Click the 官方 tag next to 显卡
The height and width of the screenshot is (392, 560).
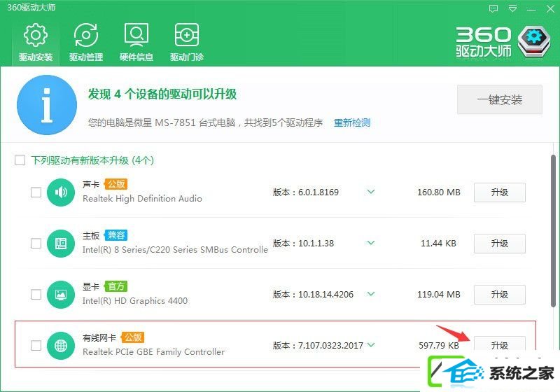(x=116, y=286)
